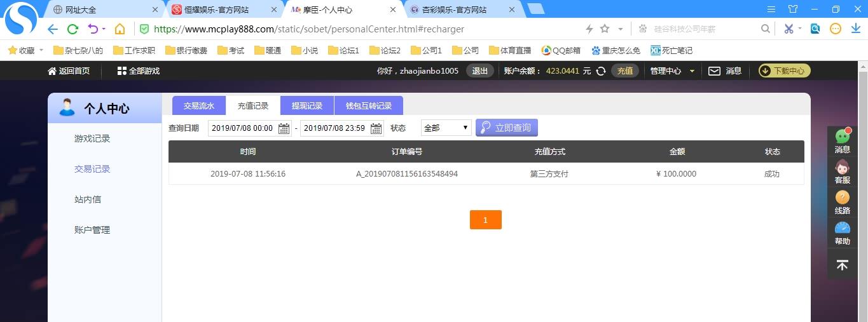Click 立即查询 search button
The image size is (868, 322).
pos(507,128)
